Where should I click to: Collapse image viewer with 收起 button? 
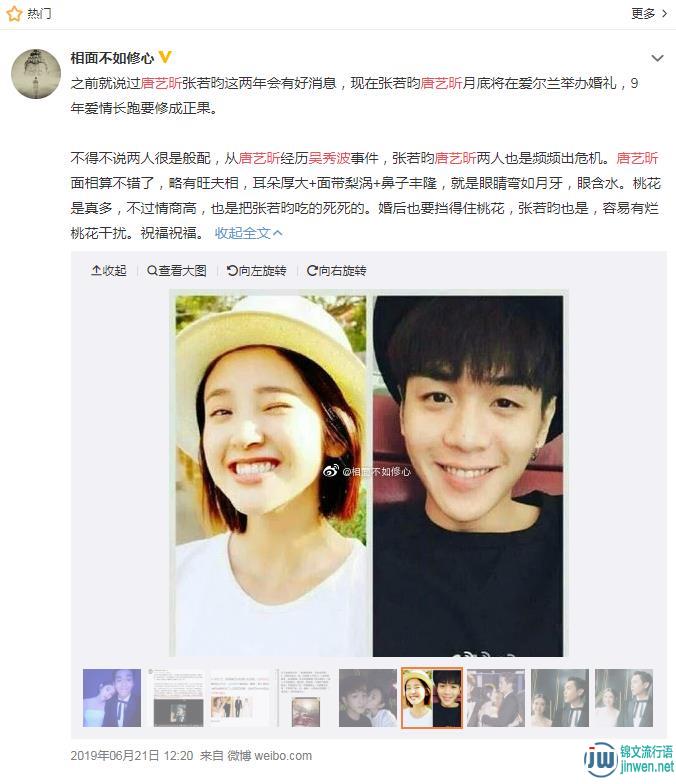(108, 270)
